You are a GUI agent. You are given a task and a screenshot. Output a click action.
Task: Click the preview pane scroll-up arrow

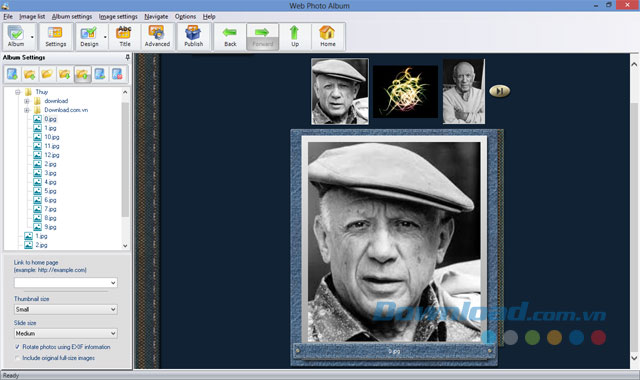634,64
